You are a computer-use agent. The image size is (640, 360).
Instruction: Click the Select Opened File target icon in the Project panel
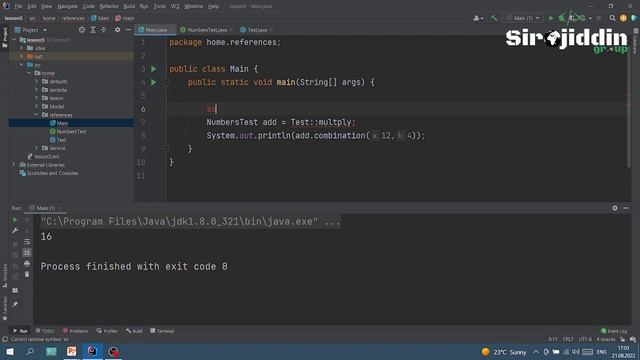pos(82,30)
